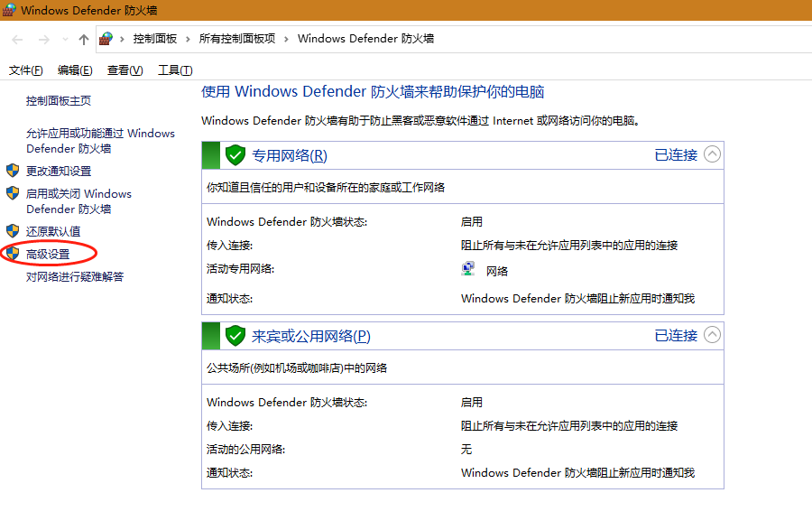Open the 查看(V) menu
The height and width of the screenshot is (530, 812).
point(125,70)
